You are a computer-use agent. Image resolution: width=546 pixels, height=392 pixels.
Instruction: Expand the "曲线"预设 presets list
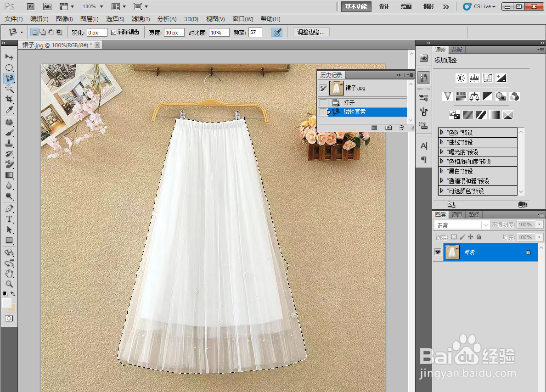click(442, 142)
